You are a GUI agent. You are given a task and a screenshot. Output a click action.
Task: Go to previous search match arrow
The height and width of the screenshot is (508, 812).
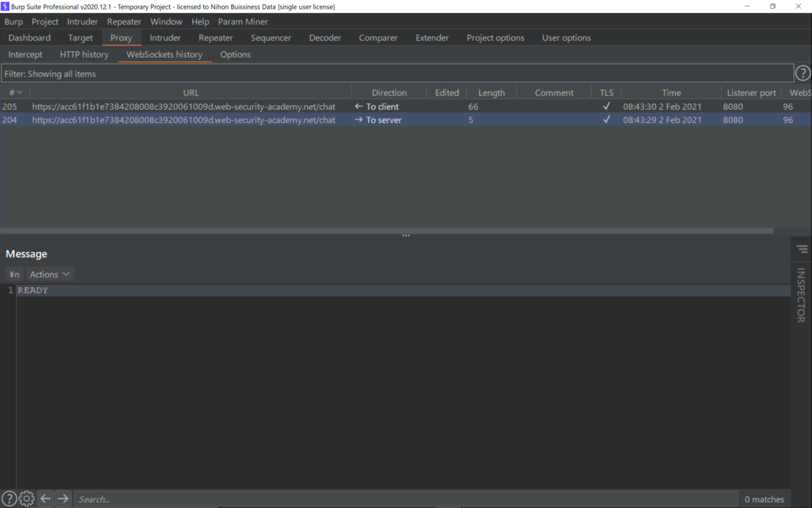45,499
